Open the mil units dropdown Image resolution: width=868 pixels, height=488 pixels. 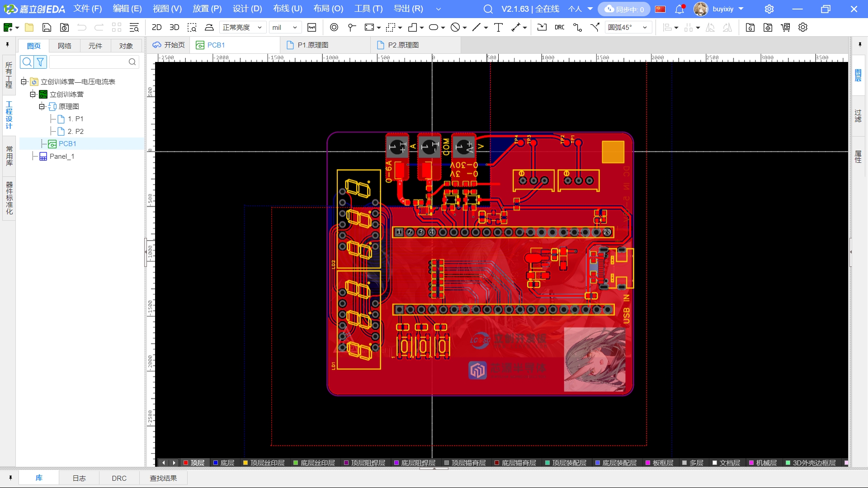click(x=285, y=28)
